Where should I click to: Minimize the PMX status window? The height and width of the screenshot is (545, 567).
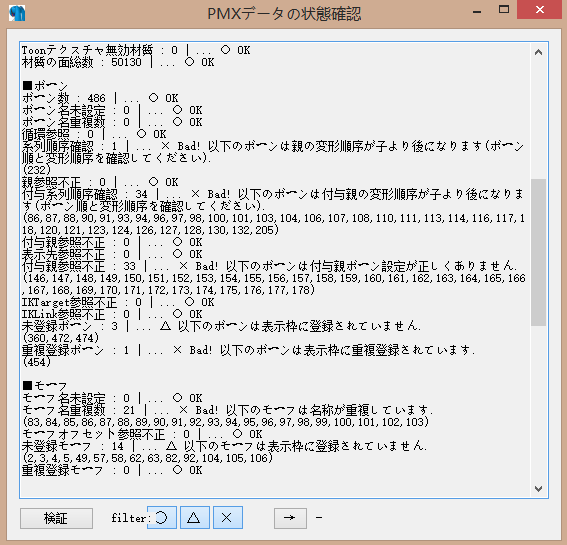pyautogui.click(x=477, y=11)
